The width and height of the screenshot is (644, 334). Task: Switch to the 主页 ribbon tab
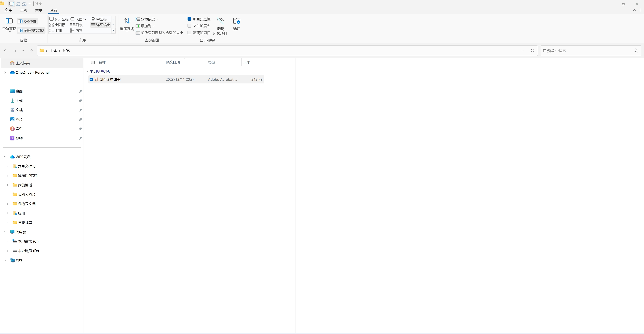tap(24, 10)
